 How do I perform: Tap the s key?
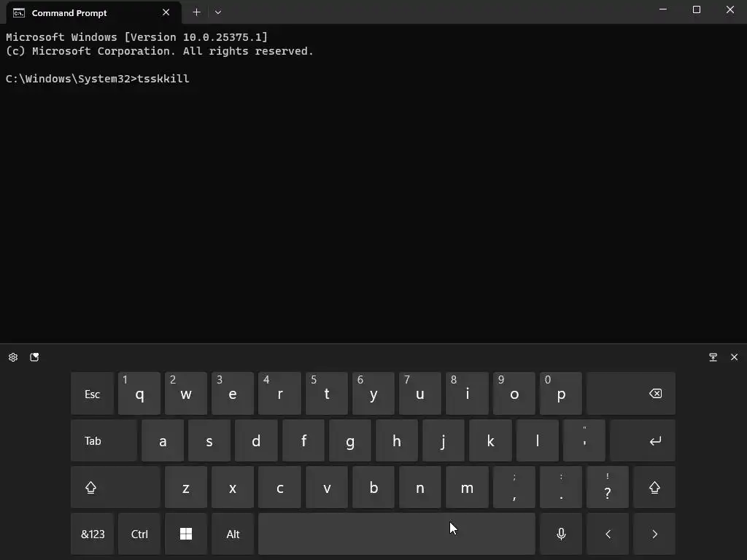click(209, 440)
